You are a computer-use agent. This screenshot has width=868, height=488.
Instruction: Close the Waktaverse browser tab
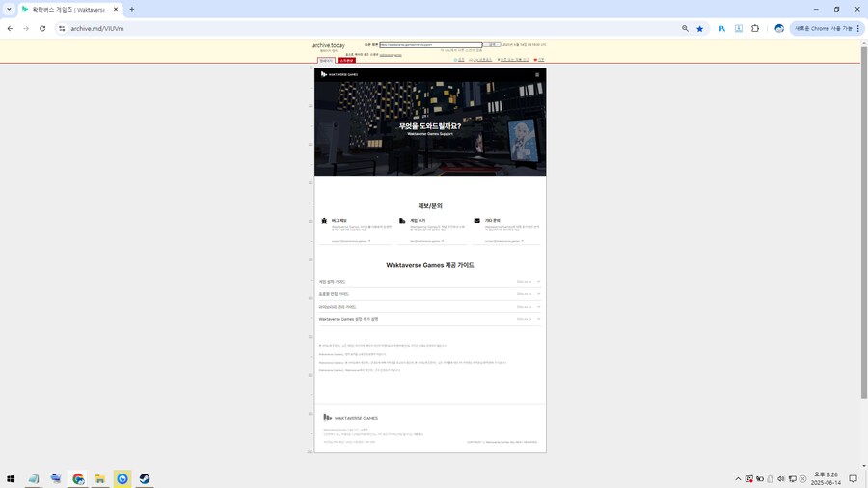coord(116,10)
